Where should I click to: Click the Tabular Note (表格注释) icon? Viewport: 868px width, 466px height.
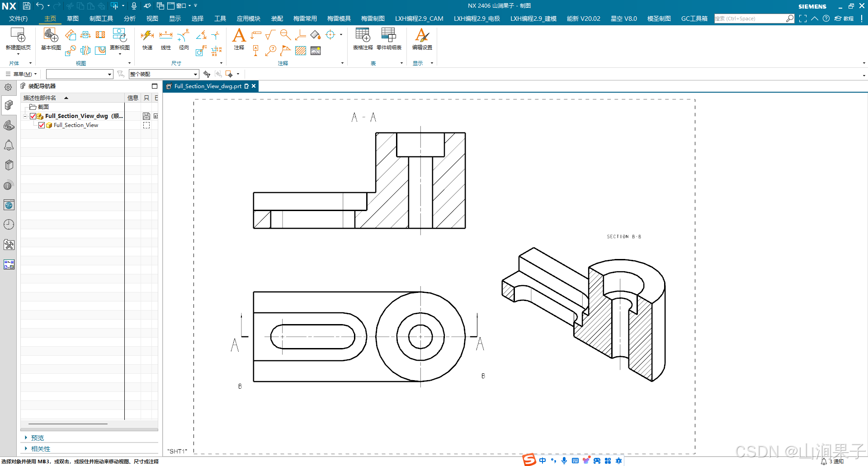click(363, 35)
